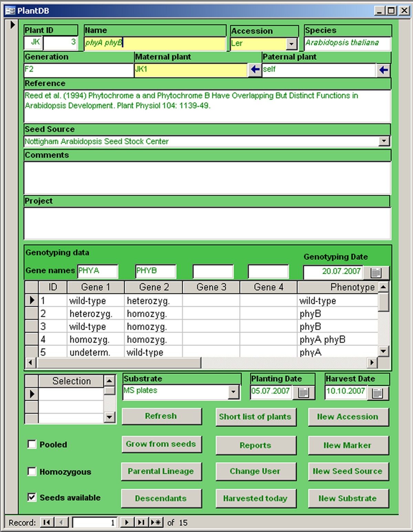Click the Paternal plant blue arrow icon
This screenshot has height=532, width=413.
click(x=383, y=70)
